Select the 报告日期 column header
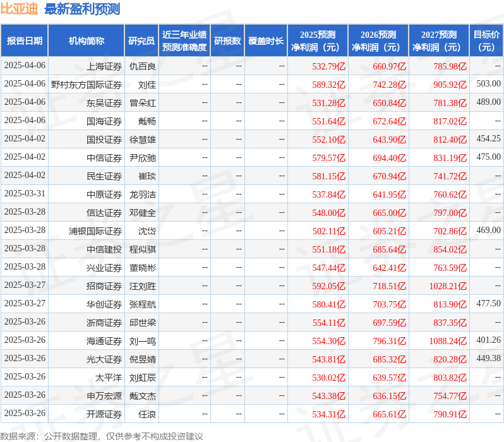The height and width of the screenshot is (442, 504). tap(25, 40)
